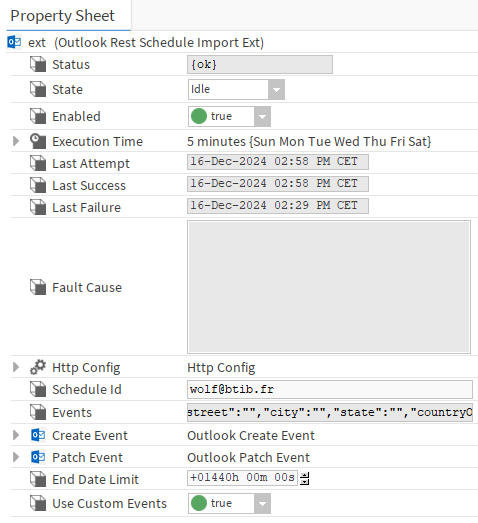Click the Execution Time clock icon
The image size is (478, 523).
(38, 141)
